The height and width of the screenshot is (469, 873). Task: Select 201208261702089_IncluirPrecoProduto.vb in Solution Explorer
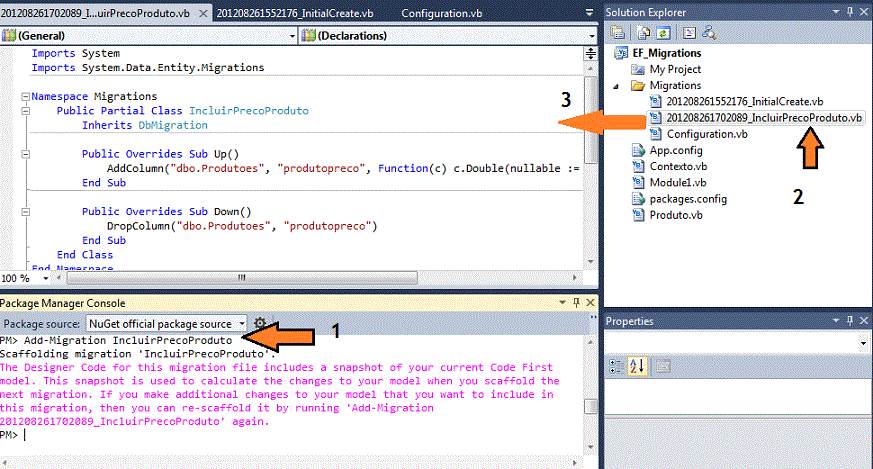point(764,118)
